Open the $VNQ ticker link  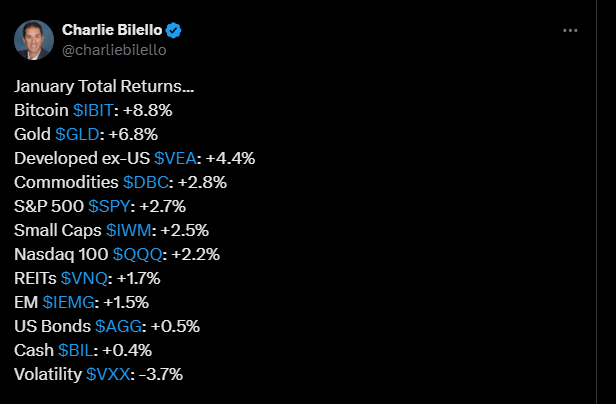click(84, 279)
